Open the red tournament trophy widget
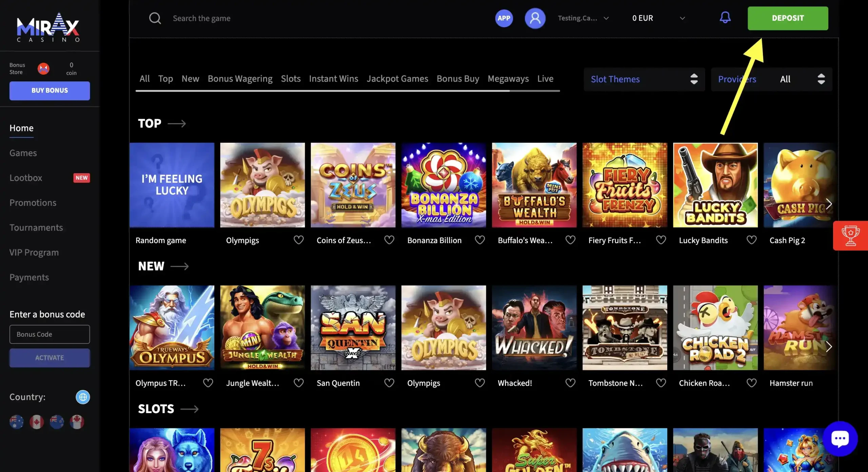The image size is (868, 472). [850, 236]
